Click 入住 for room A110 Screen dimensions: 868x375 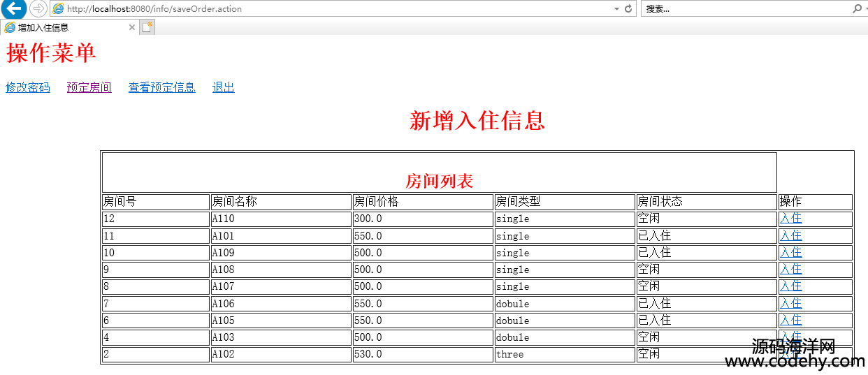(790, 219)
